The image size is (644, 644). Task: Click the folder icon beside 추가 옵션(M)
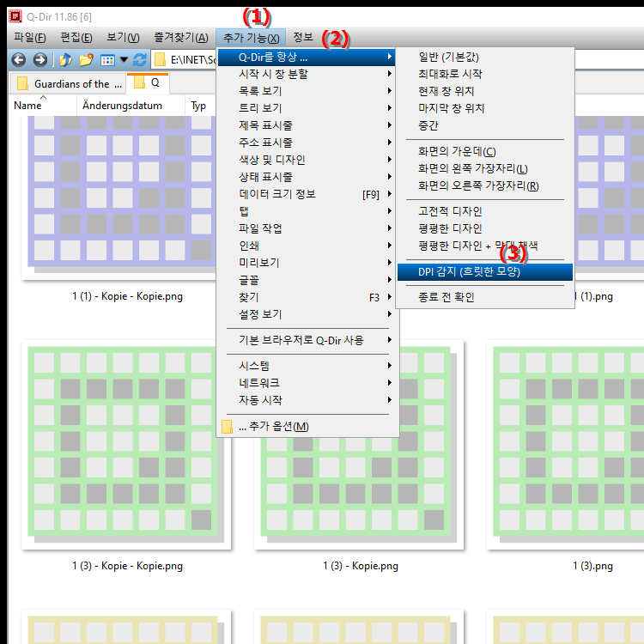click(227, 426)
